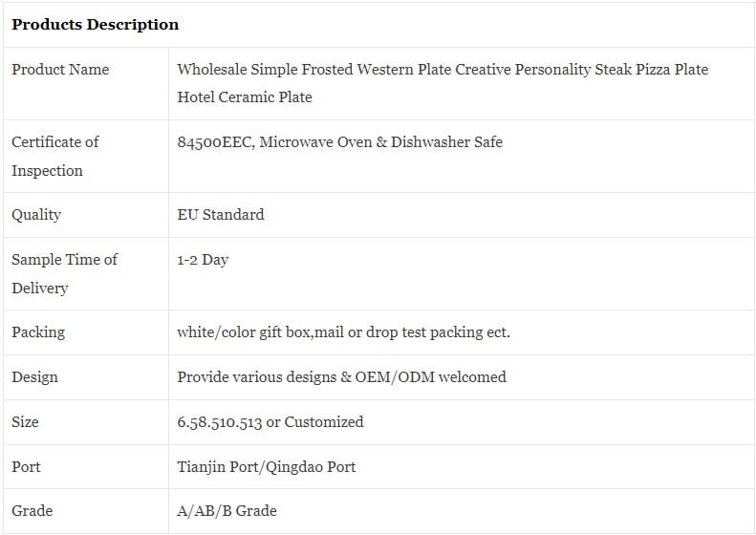Click the Size row label

(x=25, y=422)
